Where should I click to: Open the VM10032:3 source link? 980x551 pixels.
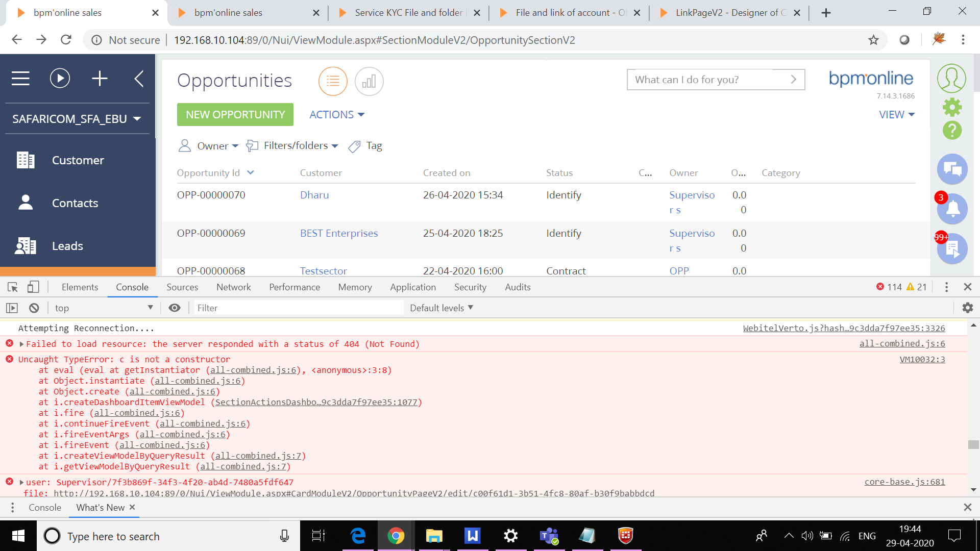pyautogui.click(x=922, y=360)
